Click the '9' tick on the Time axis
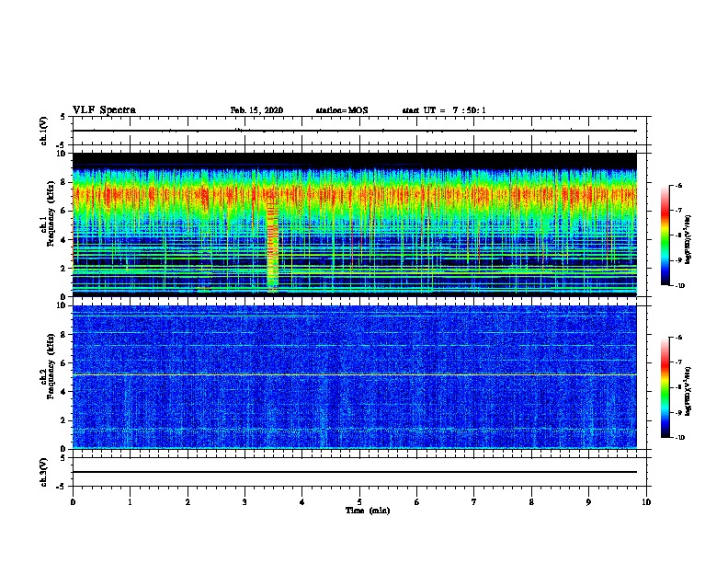Image resolution: width=728 pixels, height=563 pixels. (588, 502)
